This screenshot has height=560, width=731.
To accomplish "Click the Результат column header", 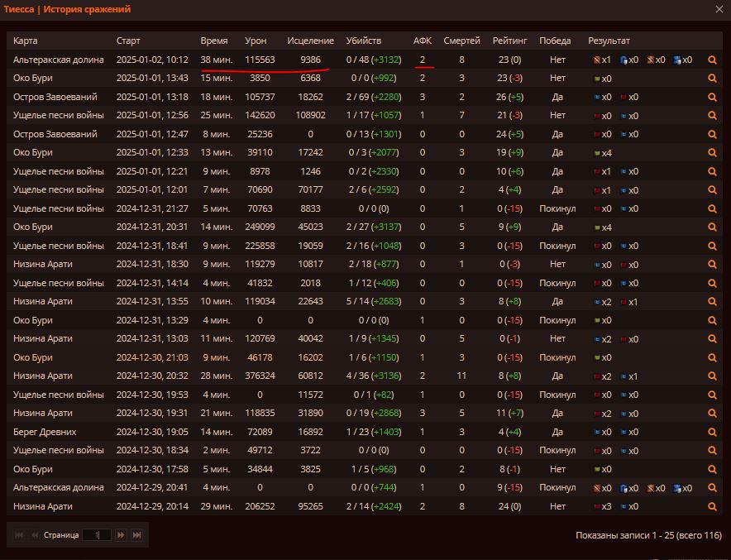I will (x=609, y=41).
